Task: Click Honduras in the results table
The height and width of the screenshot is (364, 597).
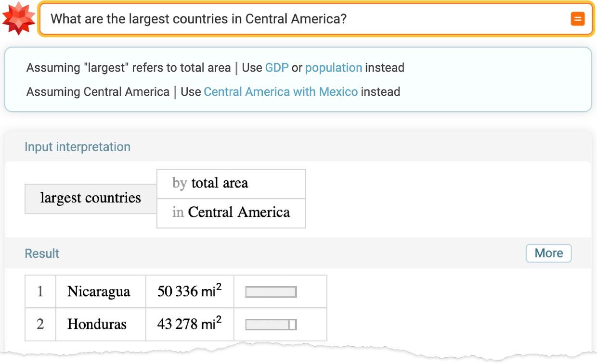Action: click(97, 324)
